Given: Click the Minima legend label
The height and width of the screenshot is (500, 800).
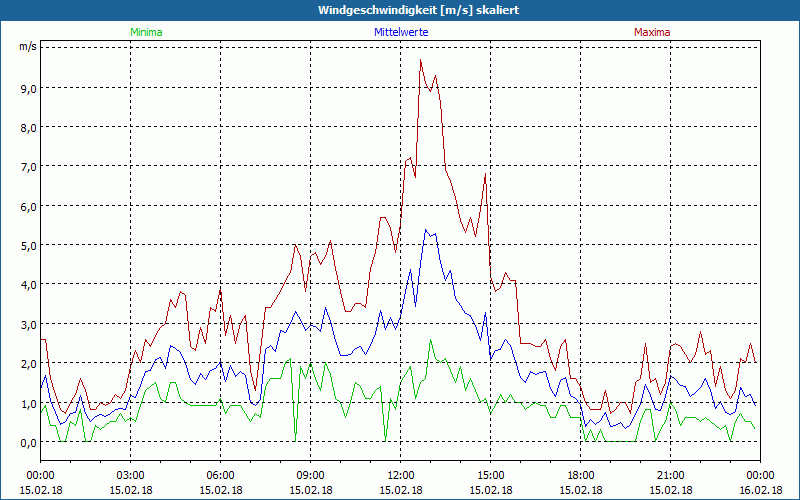Looking at the screenshot, I should coord(146,32).
